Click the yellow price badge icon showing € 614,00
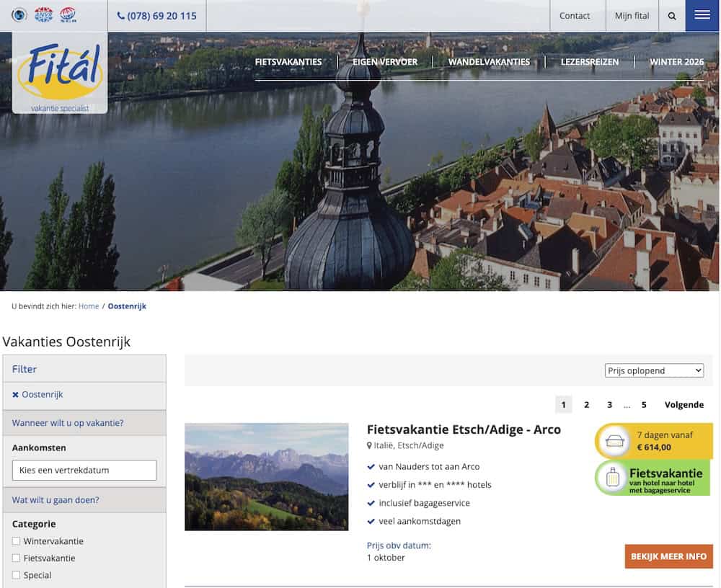 653,441
